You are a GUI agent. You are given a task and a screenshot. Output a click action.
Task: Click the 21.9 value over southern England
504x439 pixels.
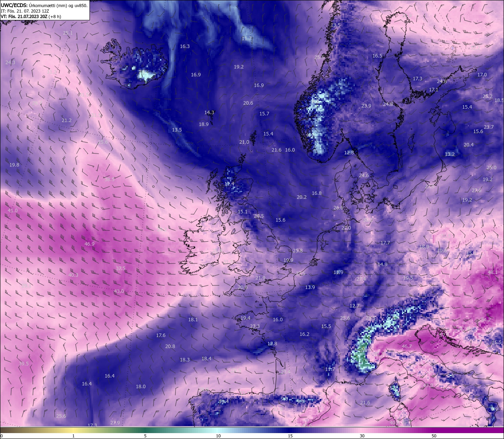click(260, 278)
